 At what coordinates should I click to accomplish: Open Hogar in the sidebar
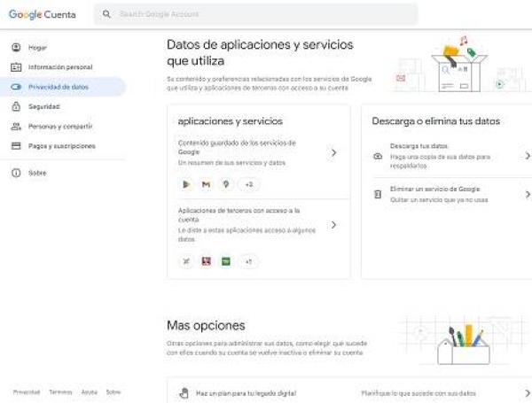(63, 48)
